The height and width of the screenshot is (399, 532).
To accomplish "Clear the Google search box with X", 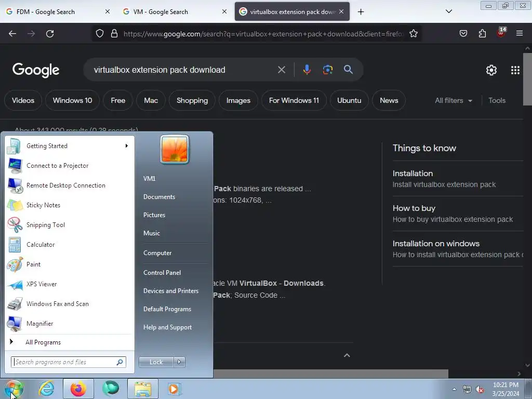I will pos(282,70).
